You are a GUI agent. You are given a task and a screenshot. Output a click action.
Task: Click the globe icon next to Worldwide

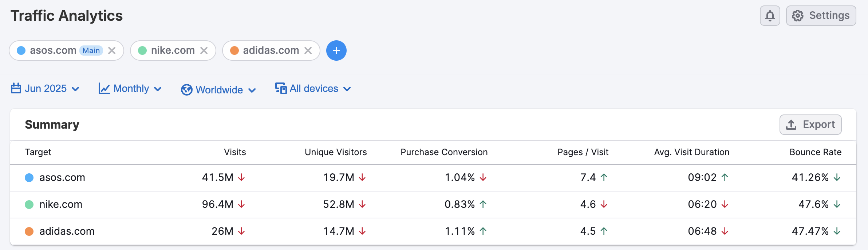click(x=187, y=90)
